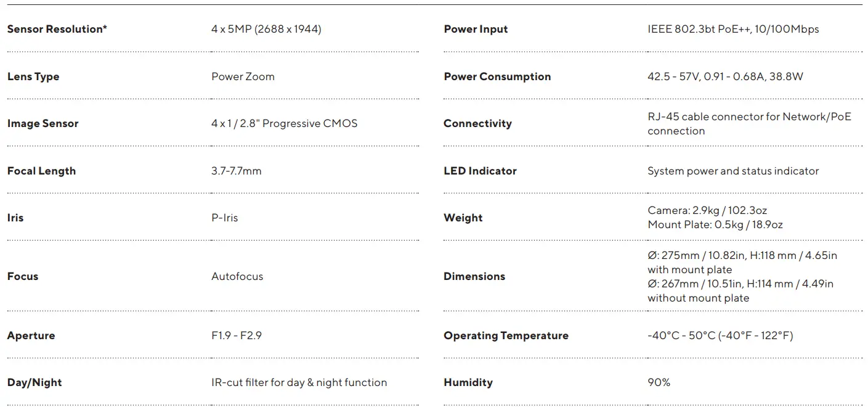Viewport: 868px width, 407px height.
Task: Select the 90% humidity value
Action: (x=659, y=382)
